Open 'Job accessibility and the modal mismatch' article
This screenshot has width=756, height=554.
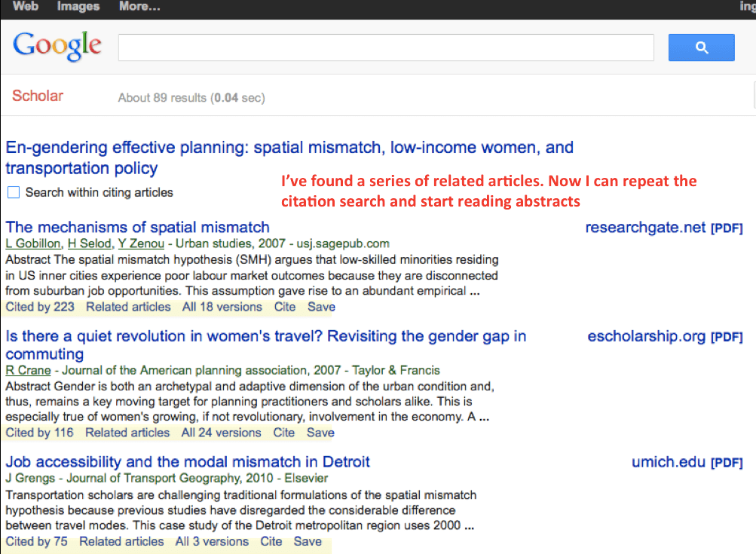188,461
